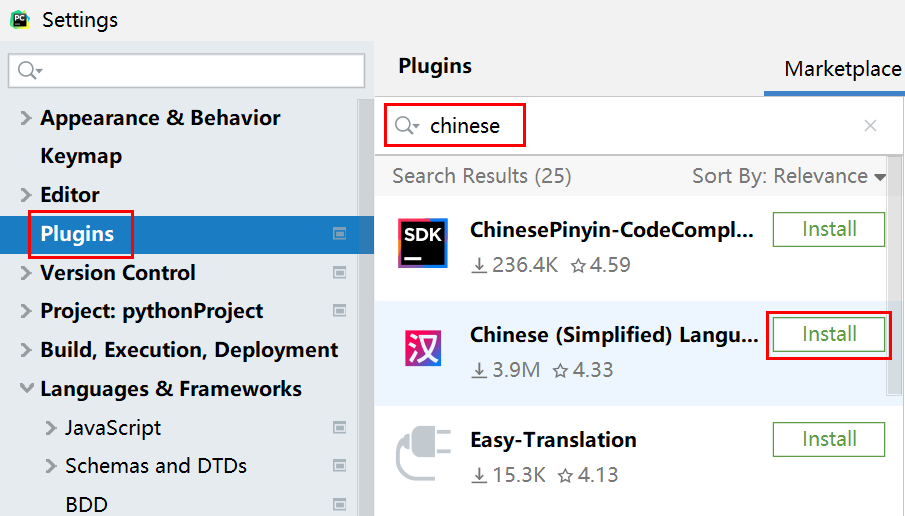905x516 pixels.
Task: Expand the Editor settings node
Action: tap(25, 195)
